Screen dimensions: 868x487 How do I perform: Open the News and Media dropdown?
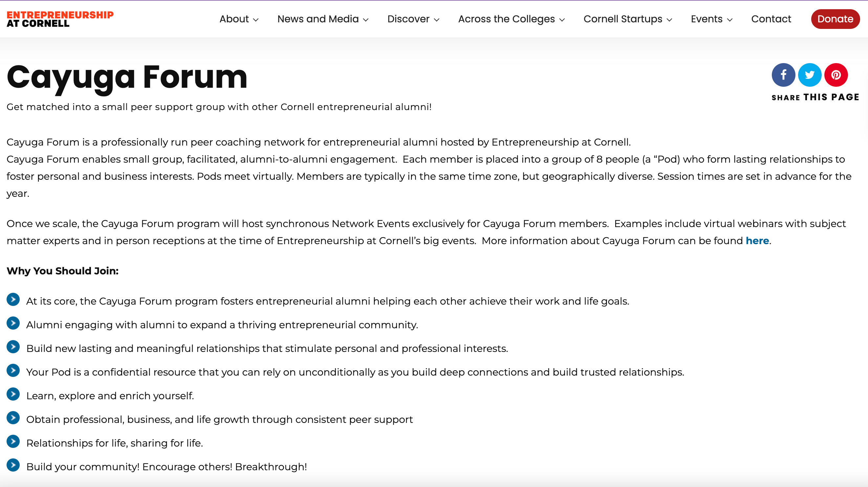[323, 19]
